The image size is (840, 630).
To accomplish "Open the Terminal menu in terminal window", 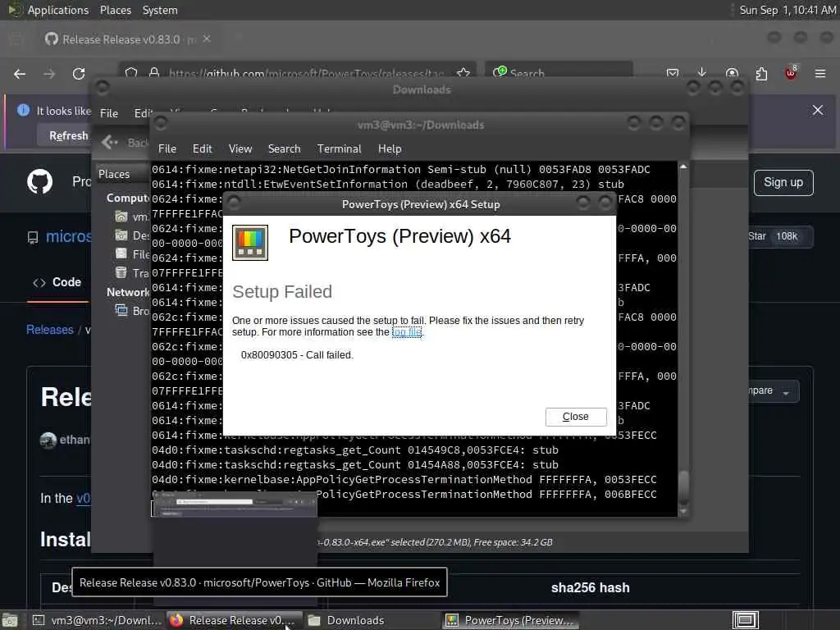I will pos(339,149).
